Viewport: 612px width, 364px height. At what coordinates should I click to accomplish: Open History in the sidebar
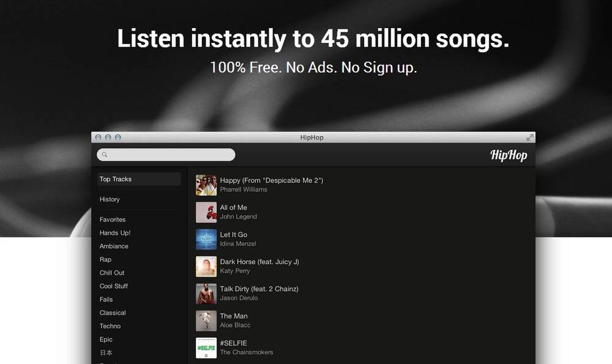pyautogui.click(x=110, y=199)
